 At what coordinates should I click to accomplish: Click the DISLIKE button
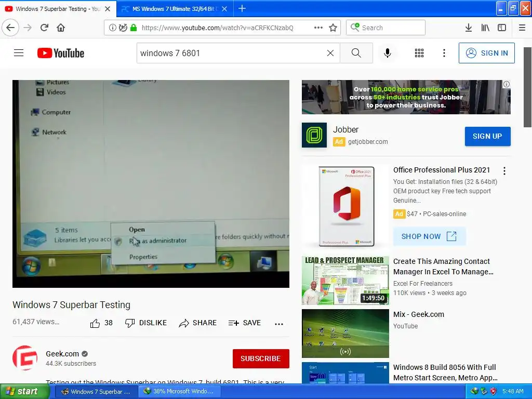tap(146, 323)
